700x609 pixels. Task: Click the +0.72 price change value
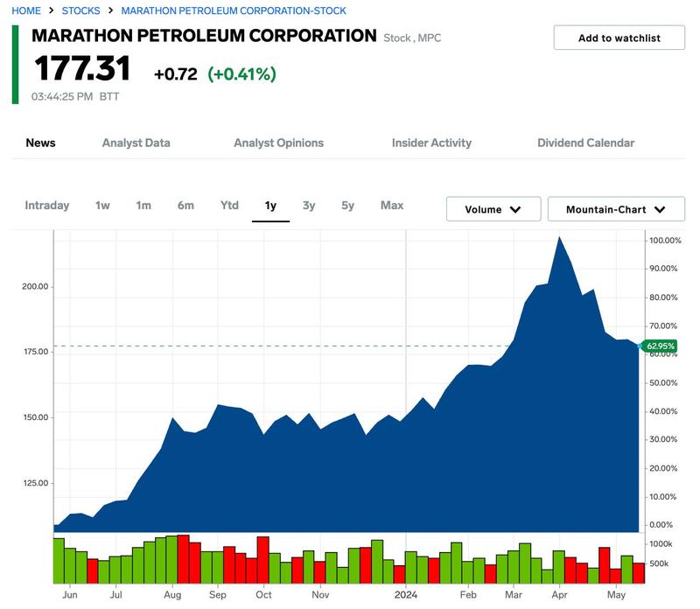tap(176, 74)
